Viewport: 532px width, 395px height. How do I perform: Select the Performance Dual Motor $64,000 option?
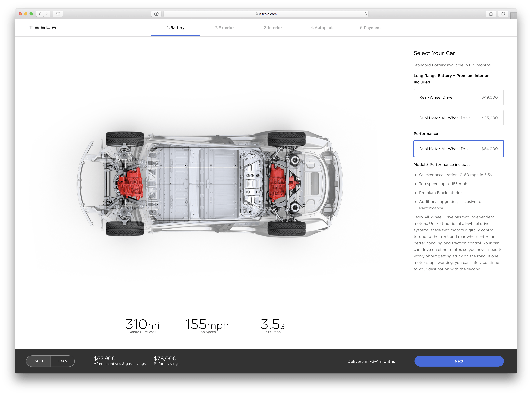click(x=458, y=149)
